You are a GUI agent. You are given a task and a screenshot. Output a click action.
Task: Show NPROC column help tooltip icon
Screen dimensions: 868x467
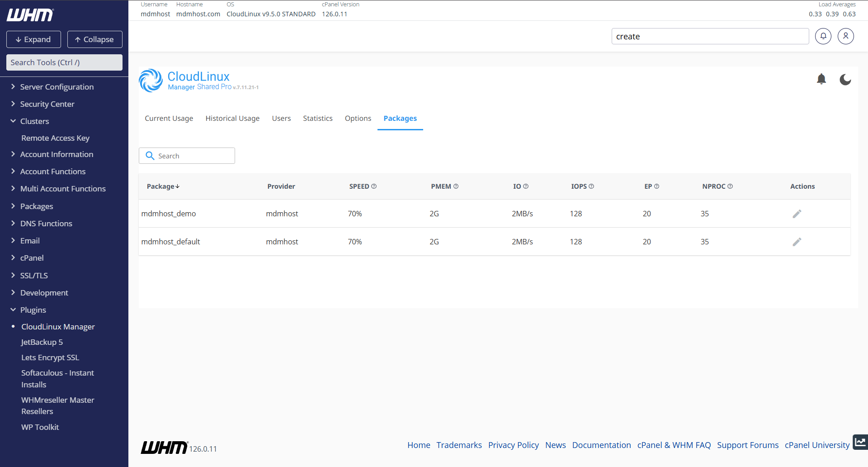click(730, 186)
